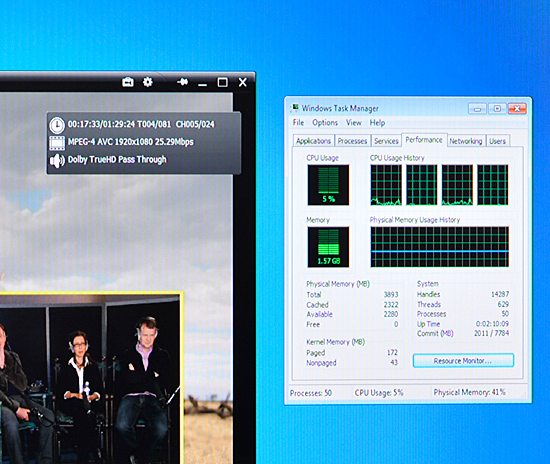Click the Dolby TrueHD Pass Through text
Screen dimensions: 550x464
(117, 160)
